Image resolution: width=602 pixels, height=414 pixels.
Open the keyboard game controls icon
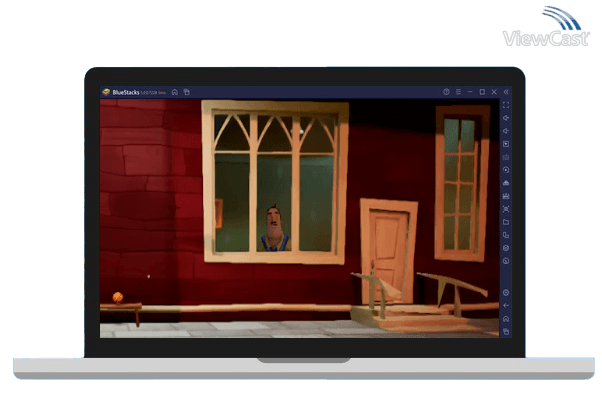coord(506,157)
